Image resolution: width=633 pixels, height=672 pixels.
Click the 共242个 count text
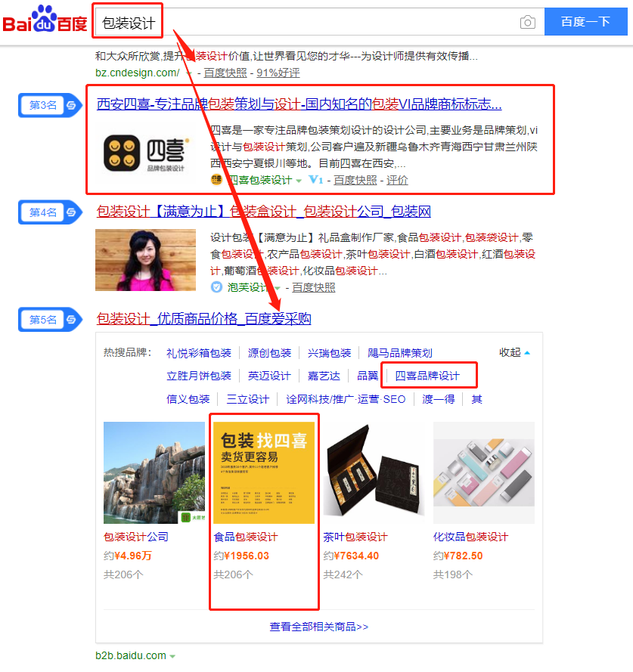point(343,574)
